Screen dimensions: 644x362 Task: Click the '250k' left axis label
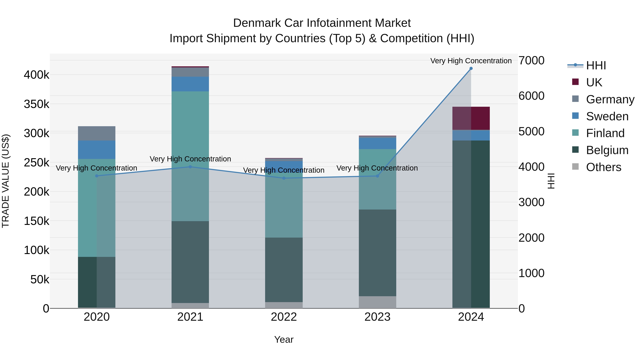point(37,163)
